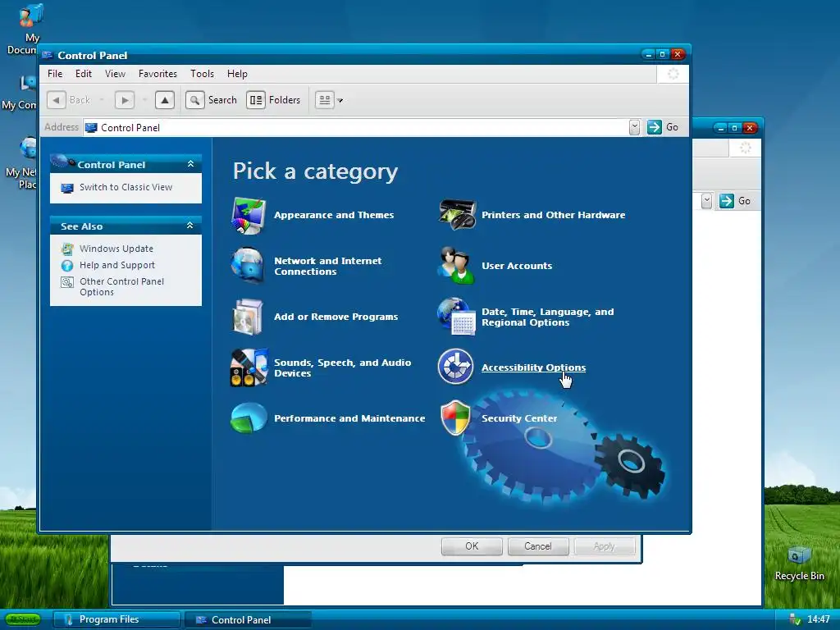Go up one folder level

pos(164,99)
